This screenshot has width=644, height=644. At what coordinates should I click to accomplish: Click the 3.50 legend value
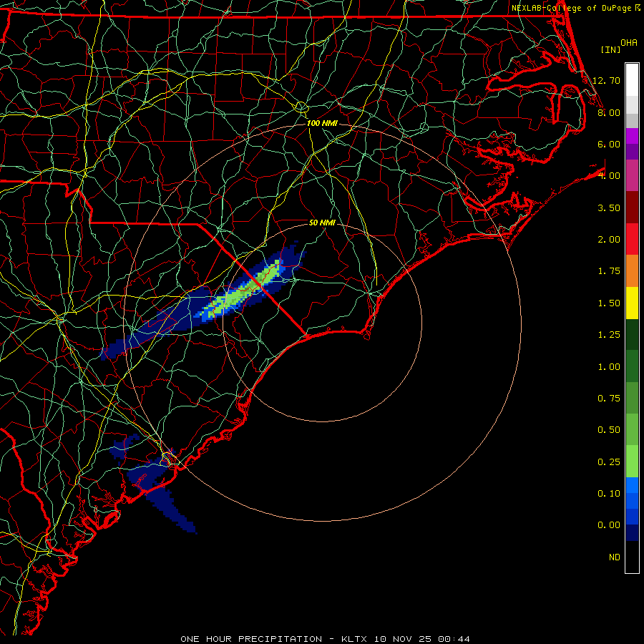609,208
